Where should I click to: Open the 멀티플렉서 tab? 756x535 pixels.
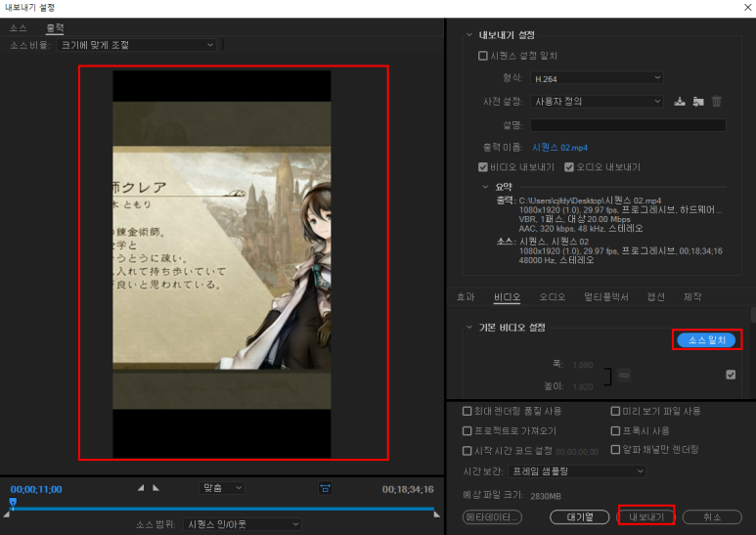[x=606, y=297]
